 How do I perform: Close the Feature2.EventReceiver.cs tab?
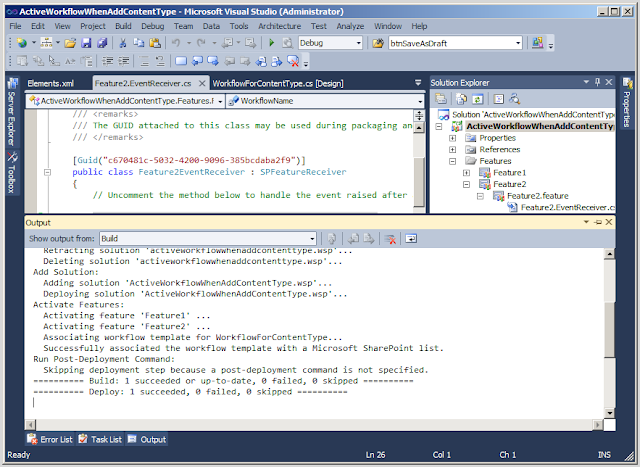pyautogui.click(x=202, y=83)
